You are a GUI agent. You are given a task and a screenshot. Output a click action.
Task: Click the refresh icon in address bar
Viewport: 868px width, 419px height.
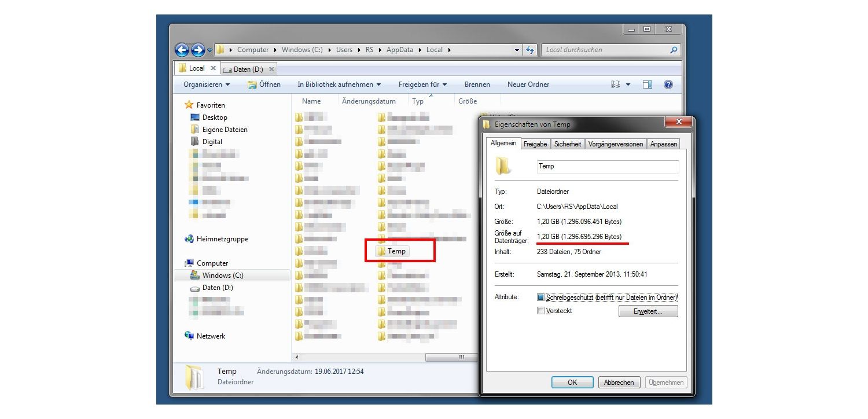531,50
